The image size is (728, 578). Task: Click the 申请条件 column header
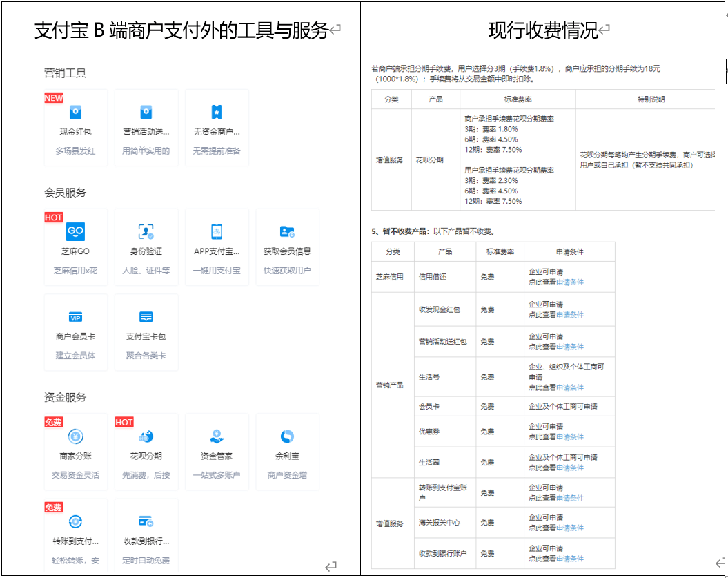point(570,252)
